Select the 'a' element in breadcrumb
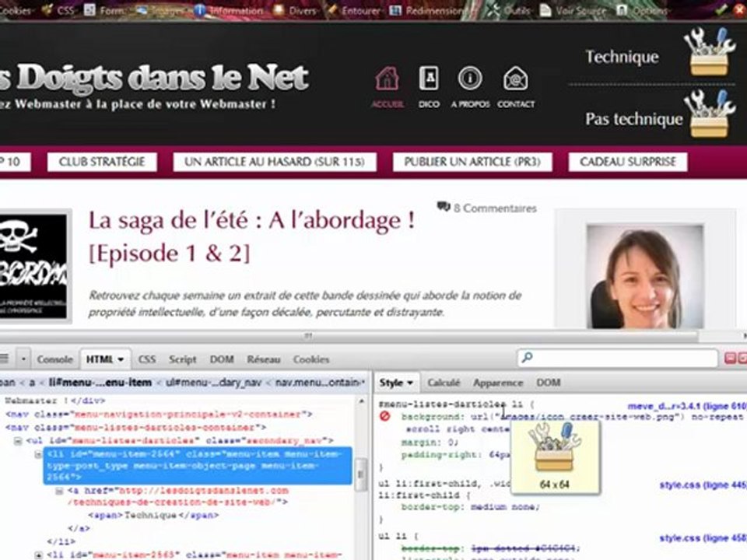The image size is (747, 560). click(x=32, y=383)
